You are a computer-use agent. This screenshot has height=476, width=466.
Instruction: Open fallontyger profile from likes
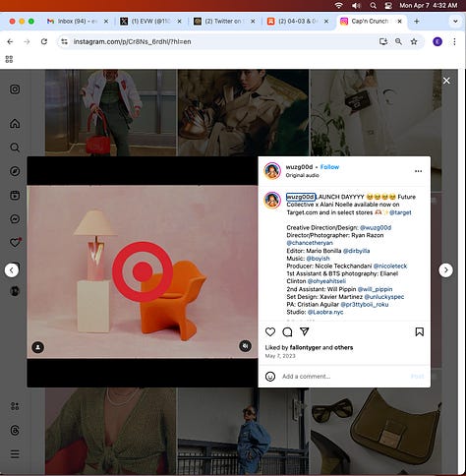305,347
